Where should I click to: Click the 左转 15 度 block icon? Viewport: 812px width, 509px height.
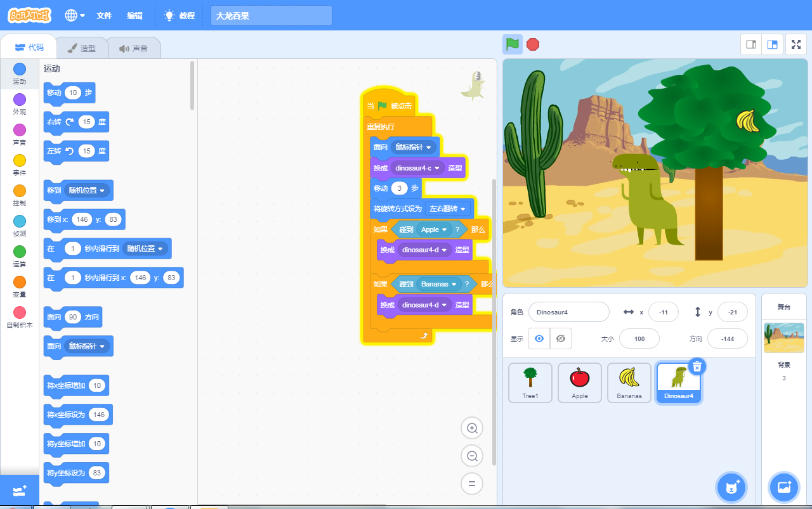click(x=69, y=151)
